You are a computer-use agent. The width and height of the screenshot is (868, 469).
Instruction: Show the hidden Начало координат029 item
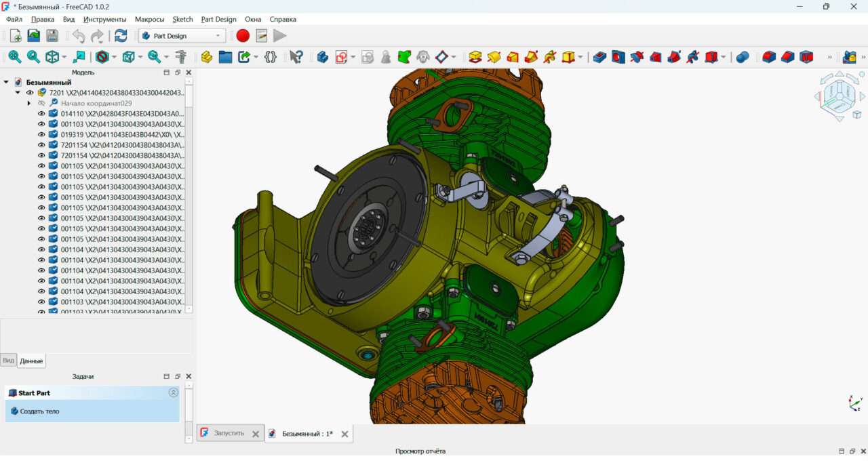pyautogui.click(x=41, y=103)
